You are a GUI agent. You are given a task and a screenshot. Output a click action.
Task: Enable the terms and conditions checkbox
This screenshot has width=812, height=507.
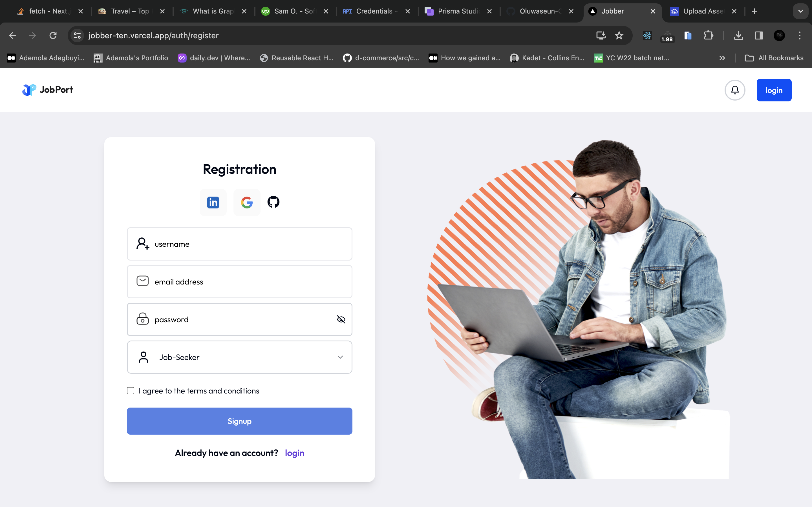click(130, 391)
